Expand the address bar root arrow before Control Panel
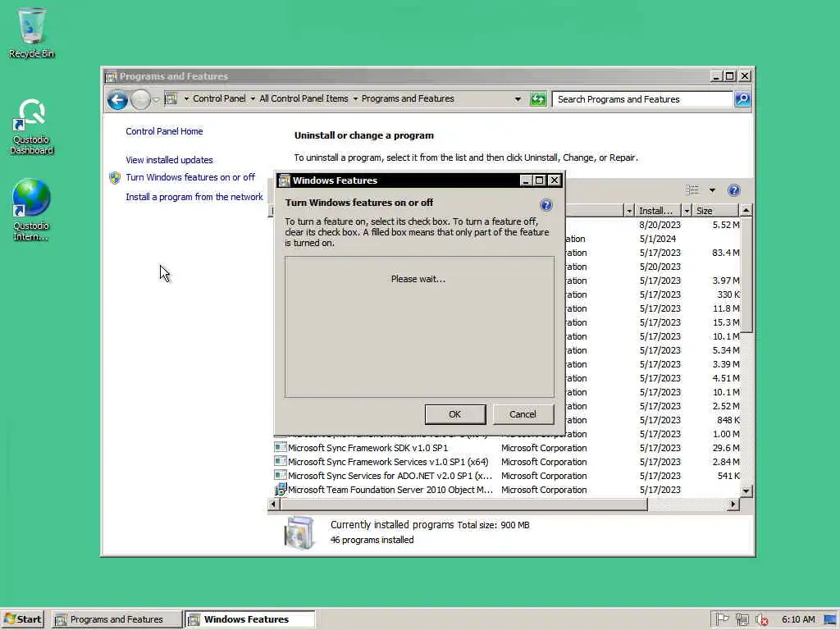Viewport: 840px width, 630px height. [x=186, y=98]
